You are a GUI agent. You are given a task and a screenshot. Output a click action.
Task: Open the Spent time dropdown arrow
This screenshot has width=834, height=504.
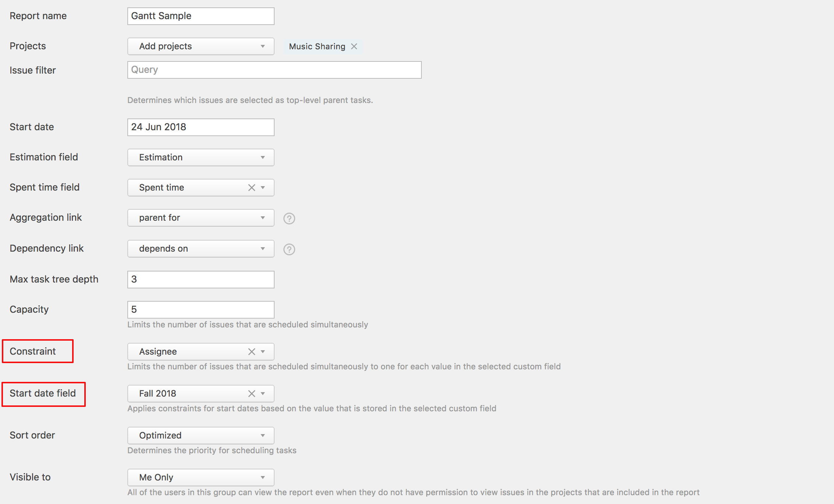click(263, 188)
